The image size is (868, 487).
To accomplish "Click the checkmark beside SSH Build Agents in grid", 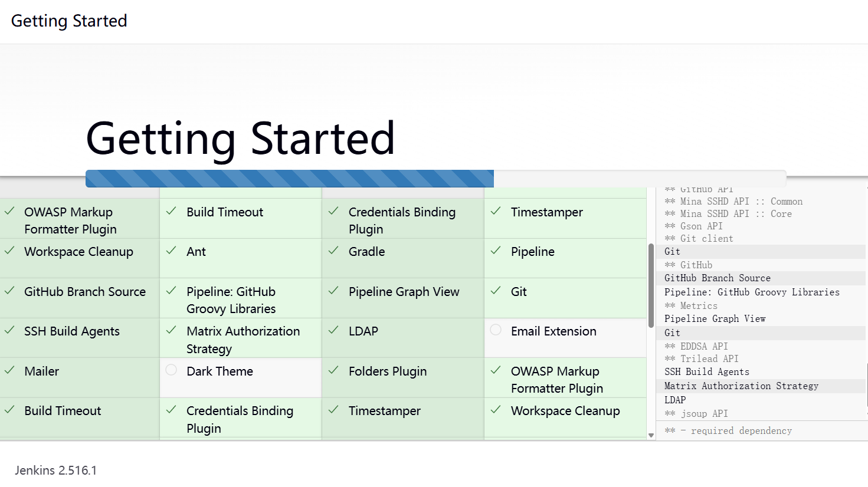I will tap(9, 330).
